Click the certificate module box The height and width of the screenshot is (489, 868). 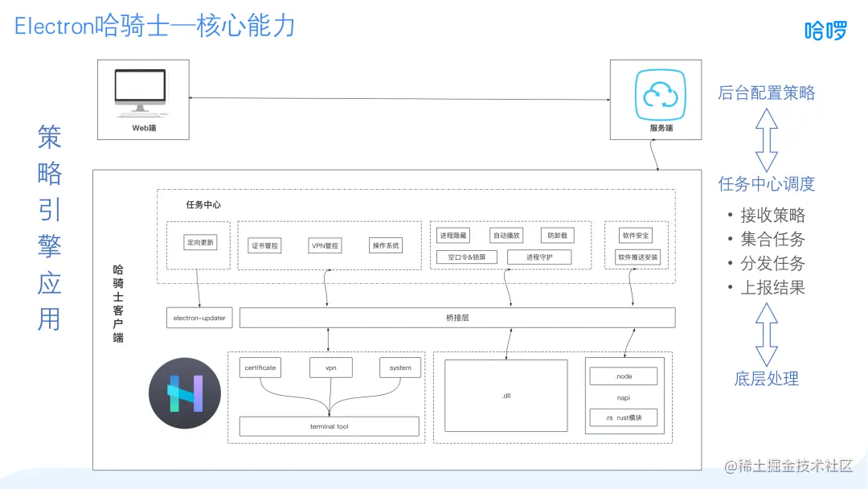(260, 368)
